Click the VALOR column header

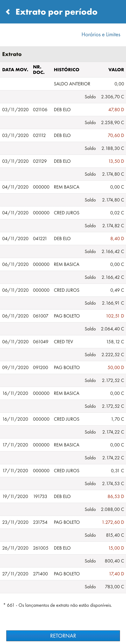[116, 69]
